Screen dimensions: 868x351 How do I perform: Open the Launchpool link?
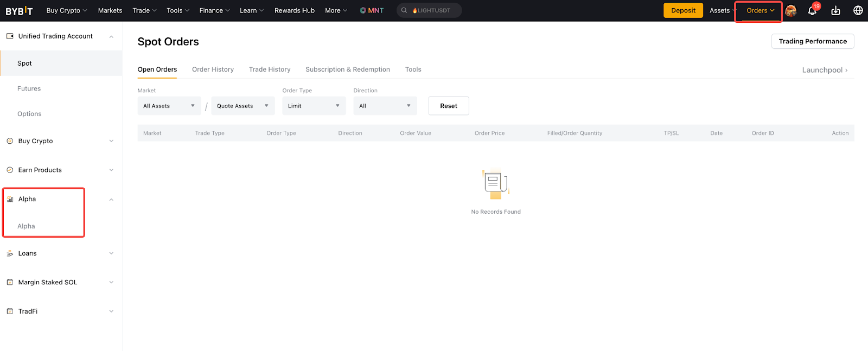coord(824,70)
